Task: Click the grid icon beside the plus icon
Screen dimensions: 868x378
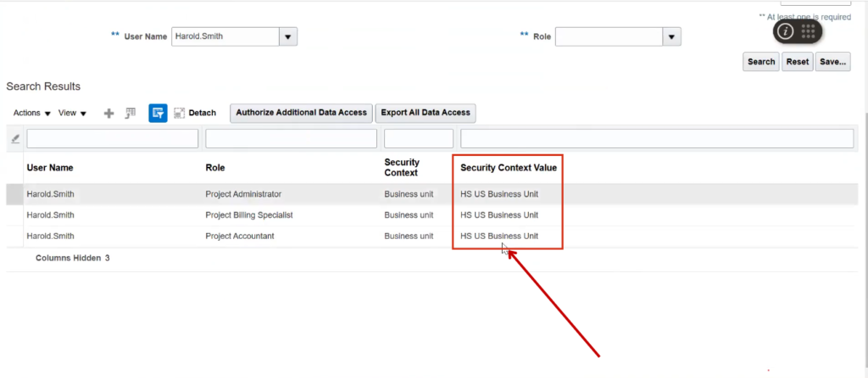Action: 131,114
